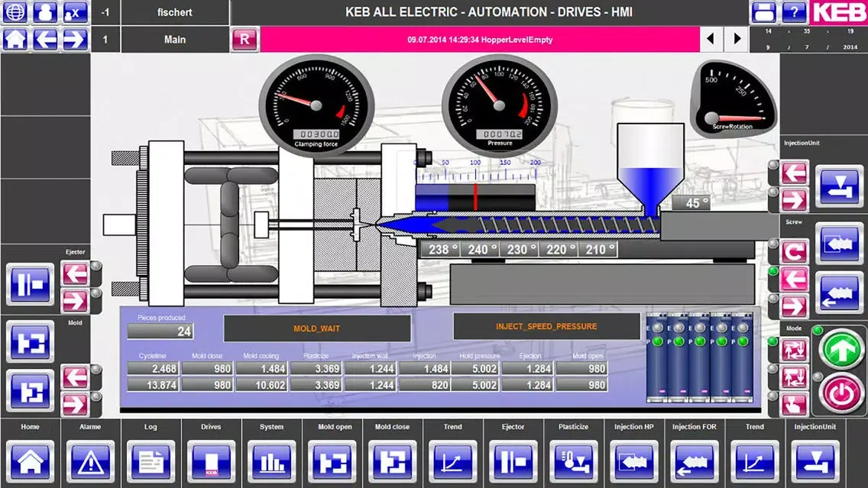Open the Injection HP page

coord(634,461)
